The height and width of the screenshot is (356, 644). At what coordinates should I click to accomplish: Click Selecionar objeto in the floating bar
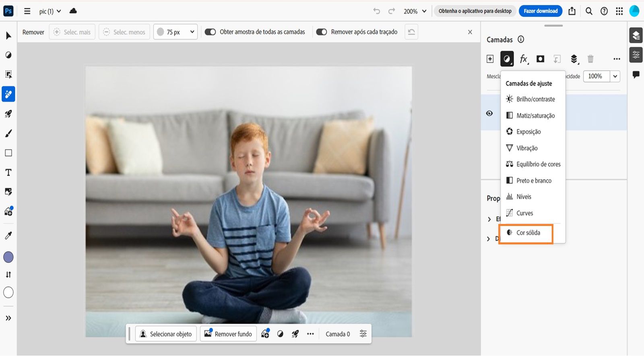coord(166,334)
